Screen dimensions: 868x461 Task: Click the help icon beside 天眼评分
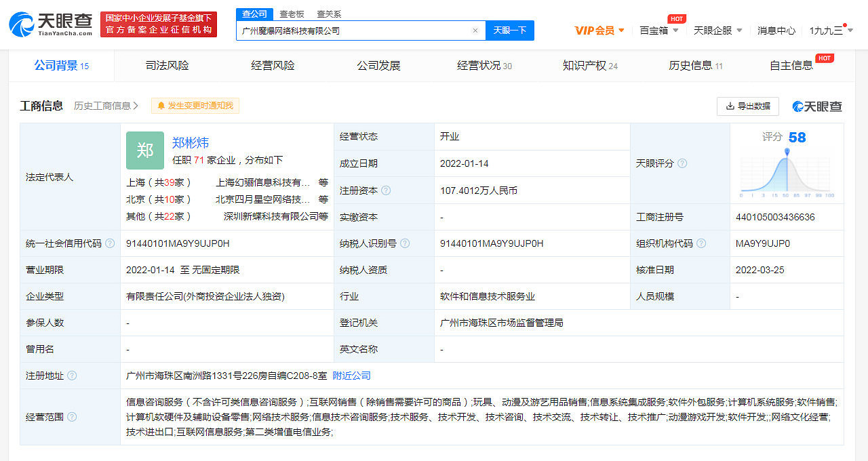pos(683,163)
